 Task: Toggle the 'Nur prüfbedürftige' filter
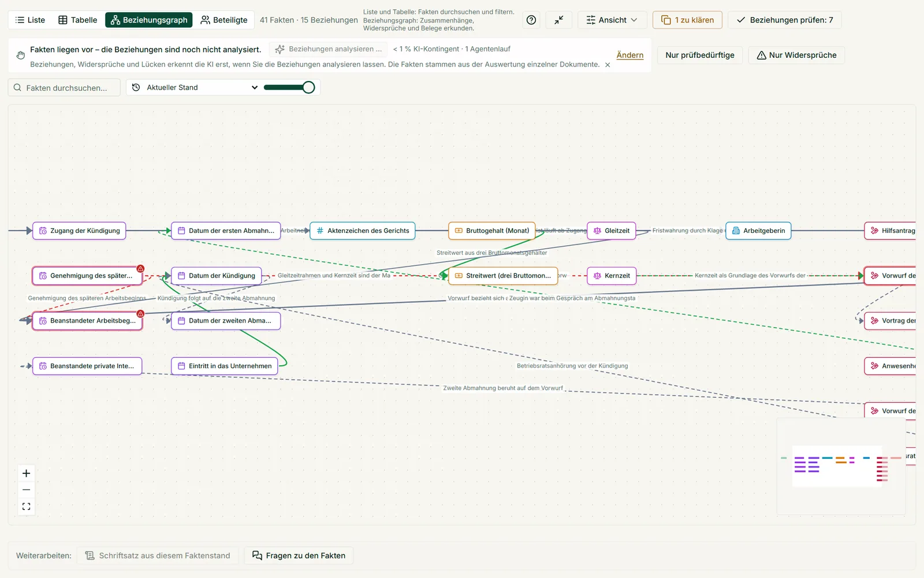click(x=700, y=55)
